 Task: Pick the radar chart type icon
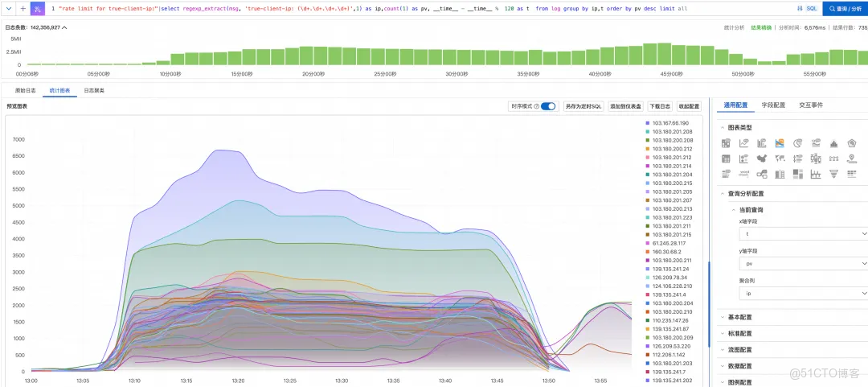point(852,143)
